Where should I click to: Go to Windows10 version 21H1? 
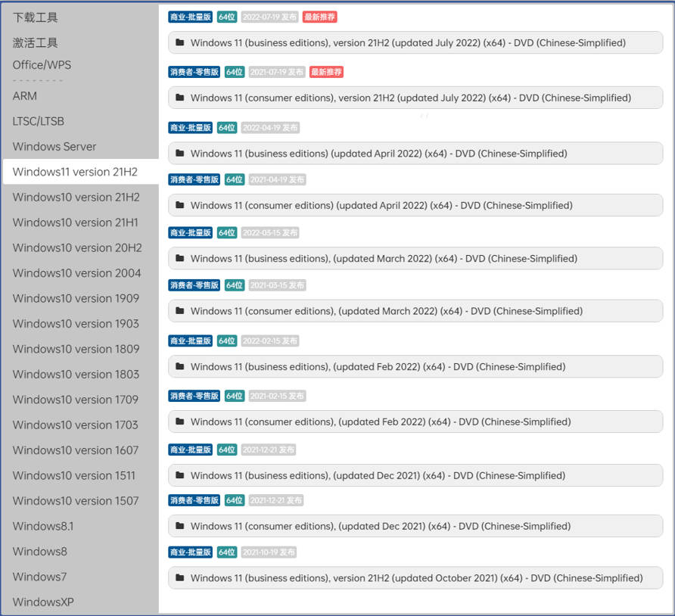(x=76, y=222)
